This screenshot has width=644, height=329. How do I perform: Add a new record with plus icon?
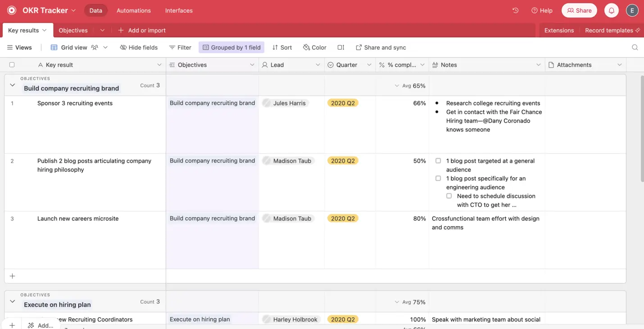coord(12,276)
